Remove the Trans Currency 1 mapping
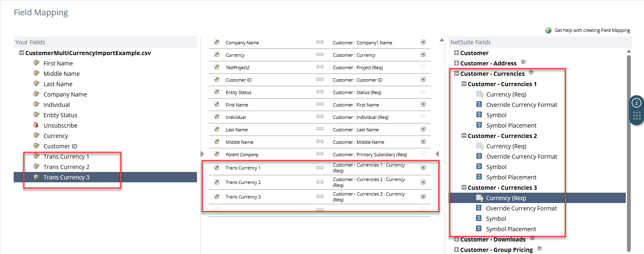644x254 pixels. [423, 168]
